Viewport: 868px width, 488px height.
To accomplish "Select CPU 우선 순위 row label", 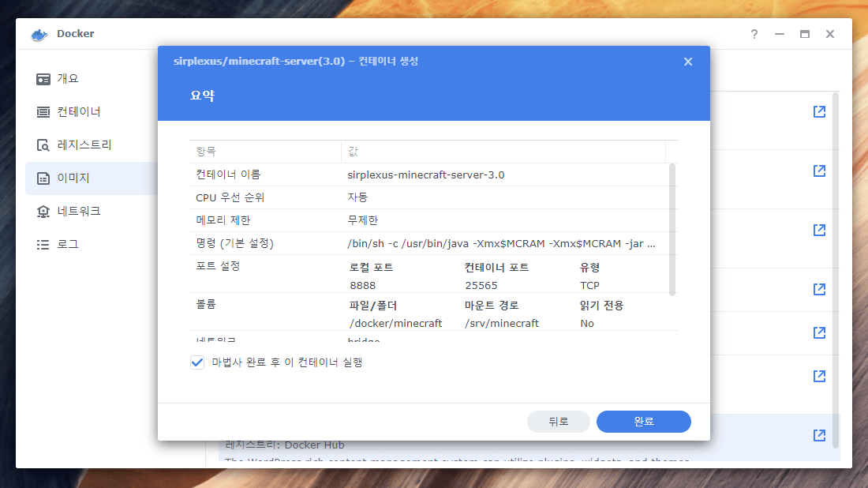I will click(x=230, y=197).
